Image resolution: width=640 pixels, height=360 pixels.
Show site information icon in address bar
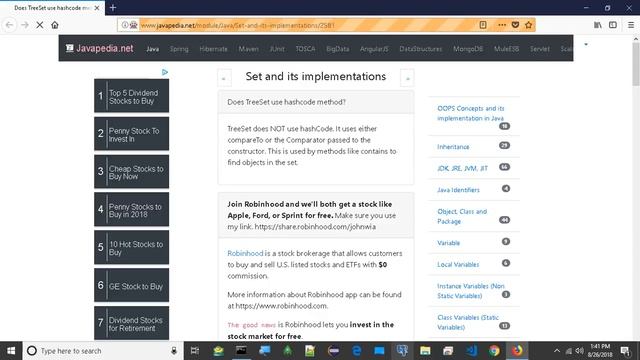[x=125, y=25]
